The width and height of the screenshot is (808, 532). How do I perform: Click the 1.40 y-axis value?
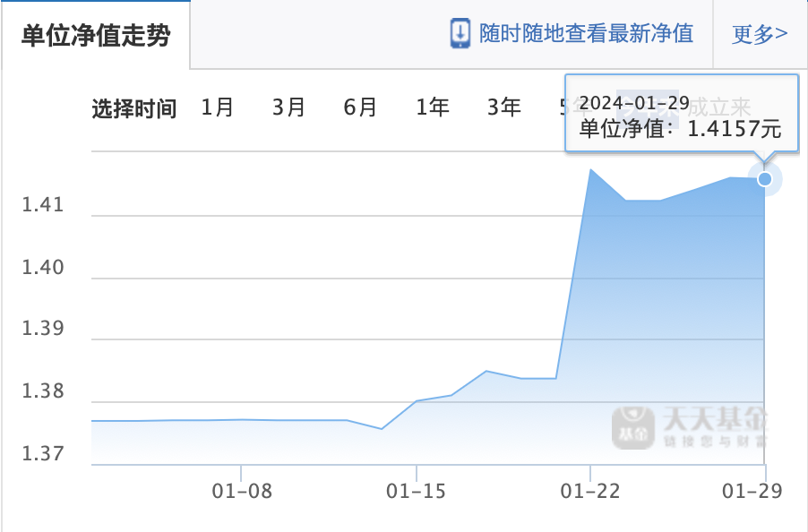click(x=43, y=268)
